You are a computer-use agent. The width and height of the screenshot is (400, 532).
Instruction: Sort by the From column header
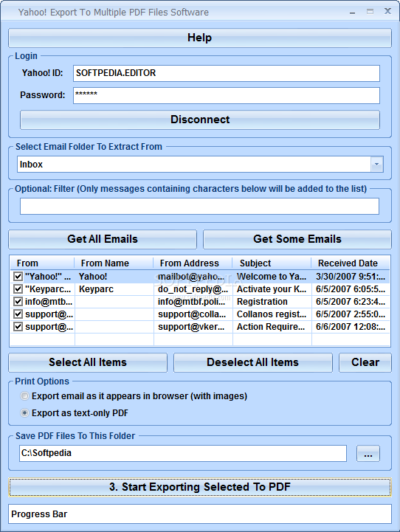[42, 263]
